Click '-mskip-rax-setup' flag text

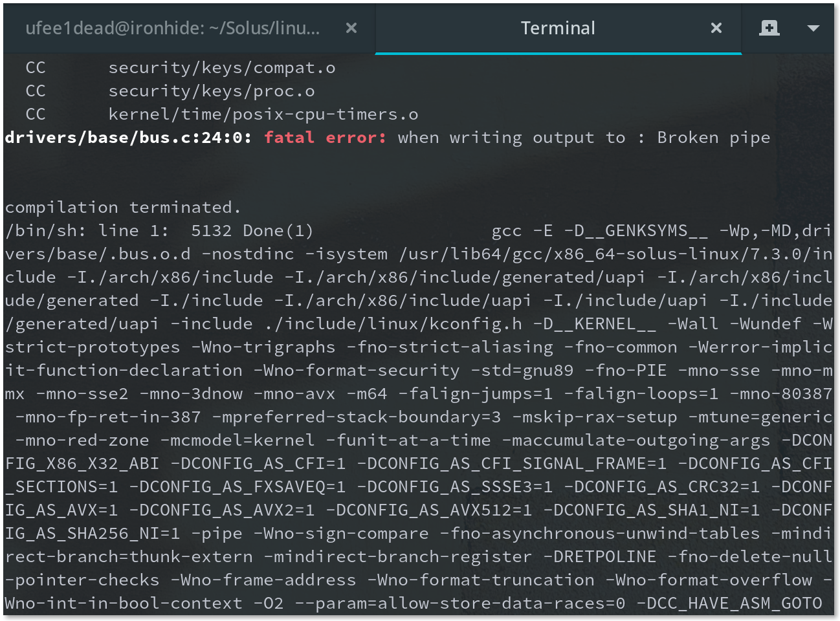(x=595, y=417)
